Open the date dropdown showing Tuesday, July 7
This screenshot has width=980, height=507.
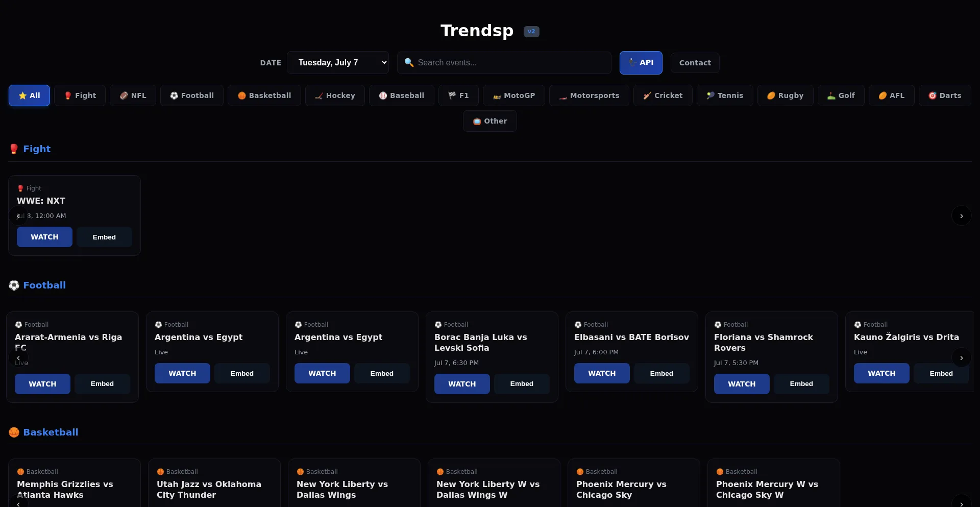click(x=338, y=63)
